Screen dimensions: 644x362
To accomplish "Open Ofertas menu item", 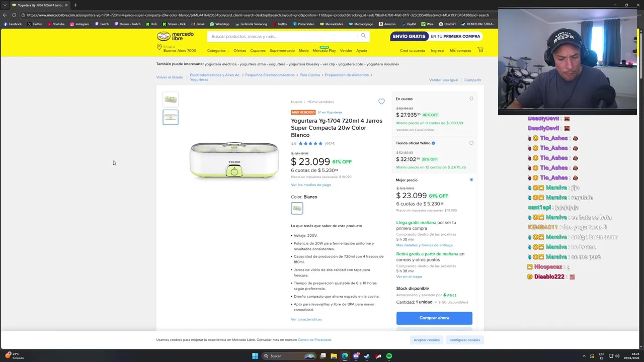I will coord(239,50).
